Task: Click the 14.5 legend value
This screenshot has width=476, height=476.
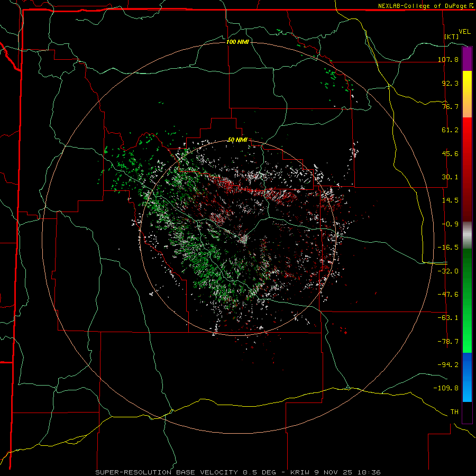Action: 450,200
